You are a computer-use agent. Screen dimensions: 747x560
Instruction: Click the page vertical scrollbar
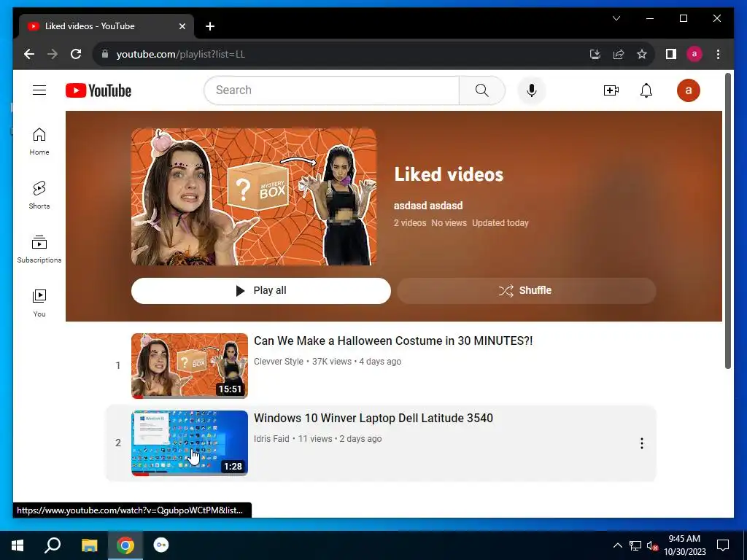727,220
